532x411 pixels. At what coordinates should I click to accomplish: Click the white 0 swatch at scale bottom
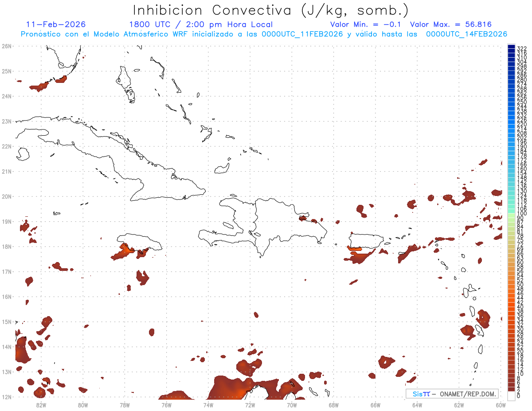tap(511, 396)
